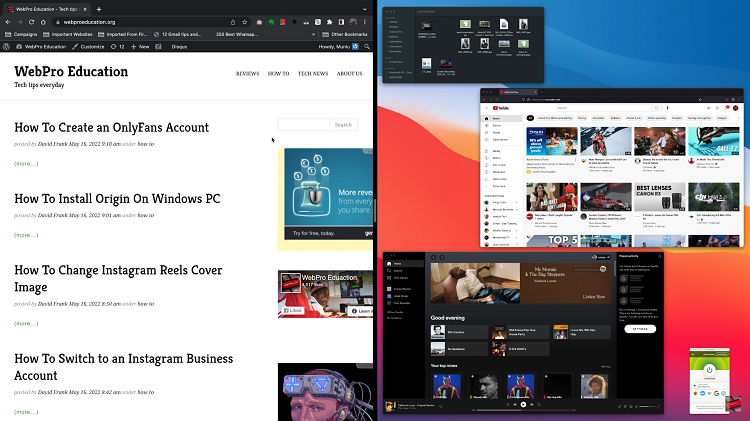The width and height of the screenshot is (750, 421).
Task: Open Important Websites bookmark folder
Action: coord(67,34)
